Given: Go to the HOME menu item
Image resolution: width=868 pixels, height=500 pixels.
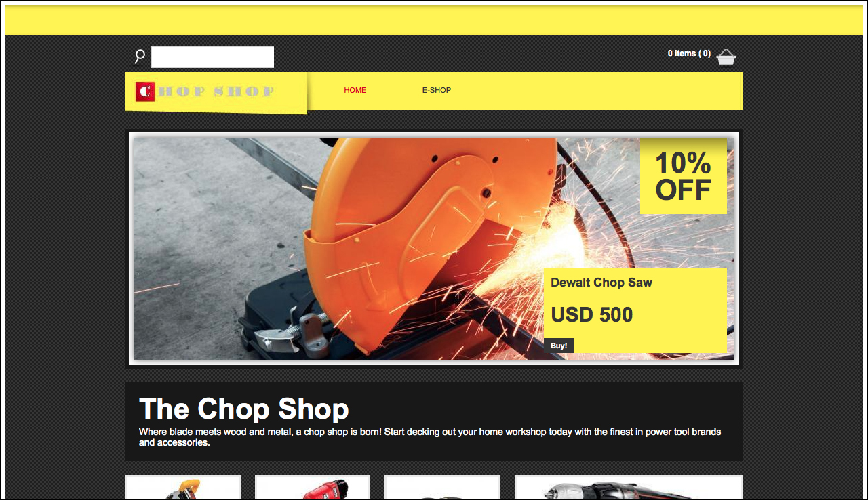Looking at the screenshot, I should [x=355, y=90].
